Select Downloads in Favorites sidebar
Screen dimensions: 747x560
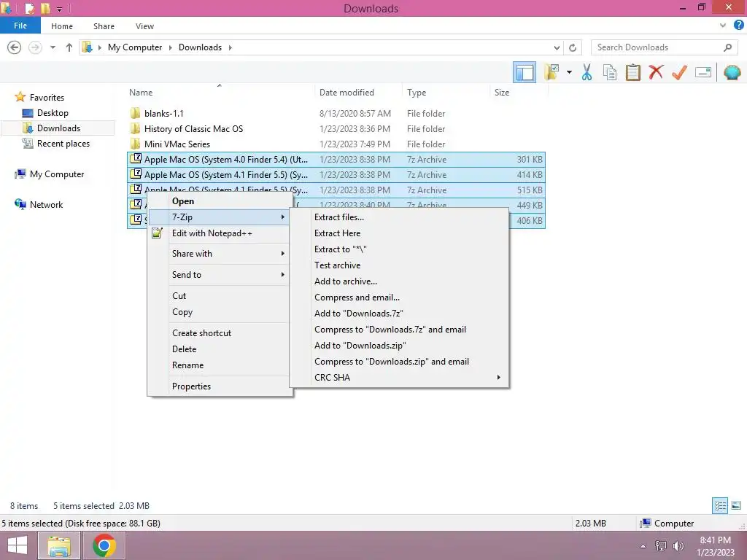pyautogui.click(x=58, y=128)
